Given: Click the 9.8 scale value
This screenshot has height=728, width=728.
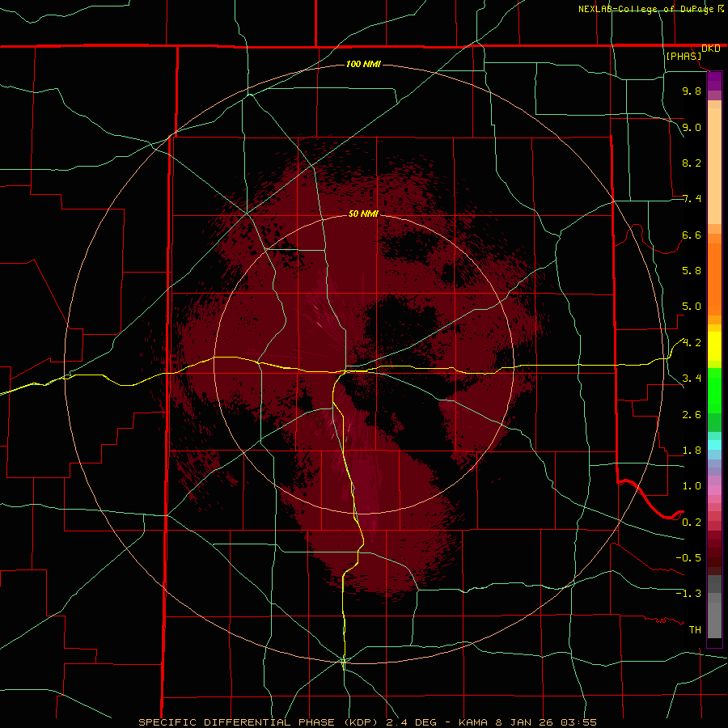Looking at the screenshot, I should point(692,91).
